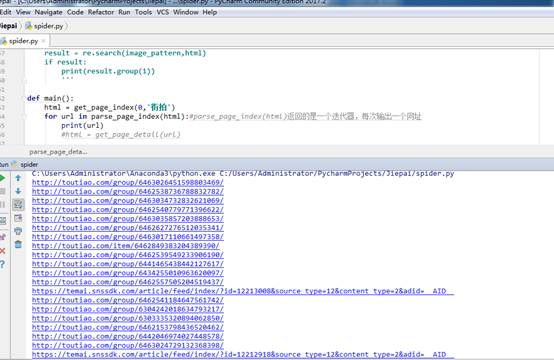
Task: Open toutiao group link ending 5341
Action: pyautogui.click(x=128, y=228)
